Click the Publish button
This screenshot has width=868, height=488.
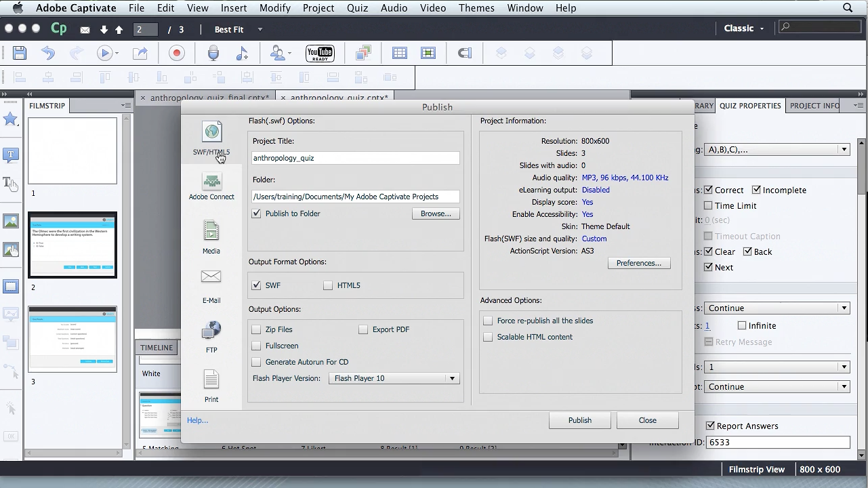click(579, 420)
